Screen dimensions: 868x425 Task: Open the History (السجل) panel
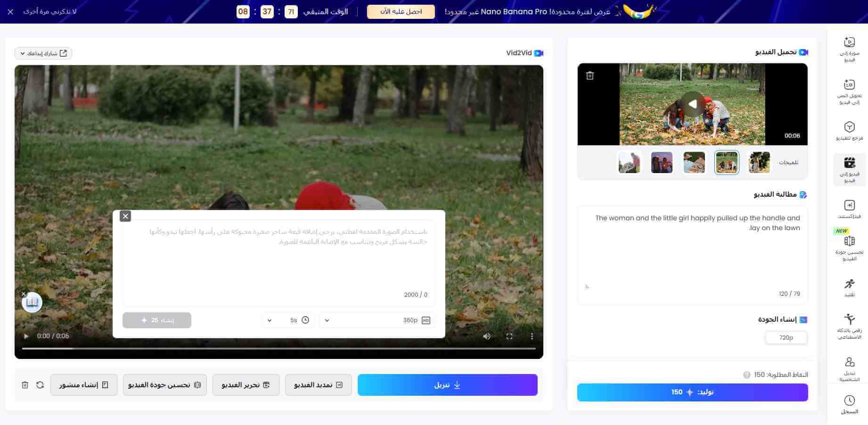click(x=849, y=405)
